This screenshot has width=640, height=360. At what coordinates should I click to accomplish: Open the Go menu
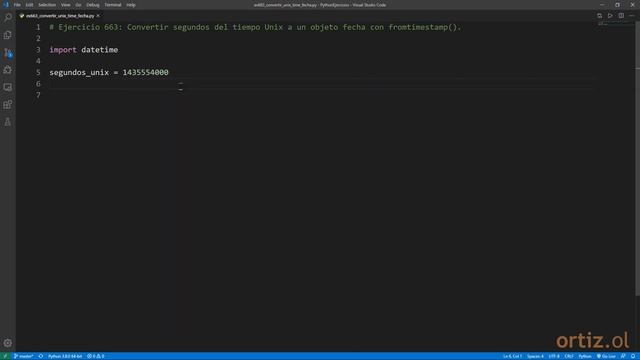[x=78, y=5]
